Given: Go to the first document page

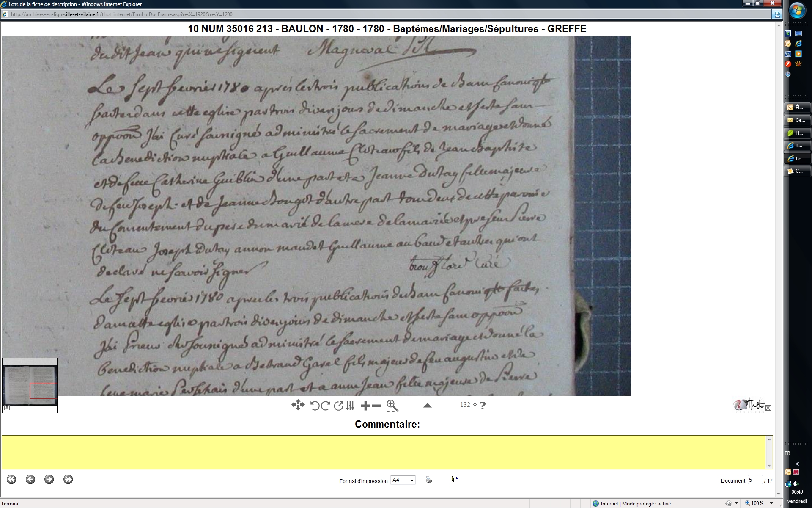Looking at the screenshot, I should [11, 479].
